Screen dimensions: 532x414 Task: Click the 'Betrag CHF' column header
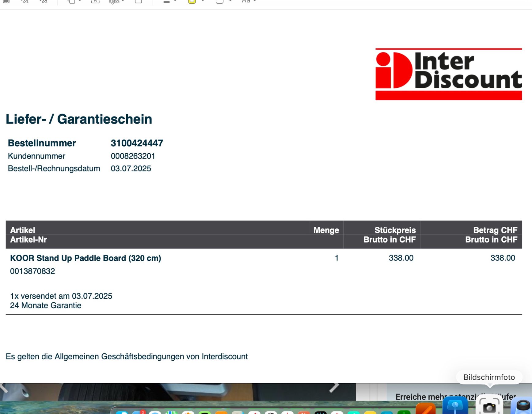tap(495, 230)
